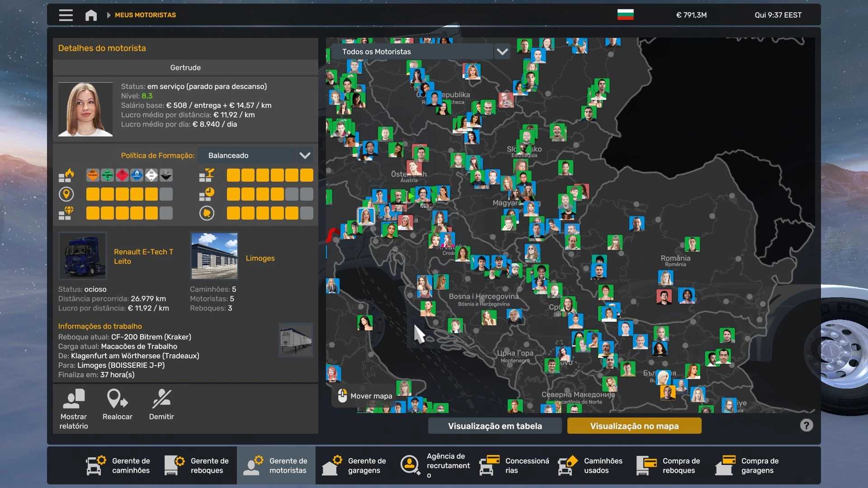Switch to Visualização no mapa
Viewport: 868px width, 488px height.
(x=634, y=426)
